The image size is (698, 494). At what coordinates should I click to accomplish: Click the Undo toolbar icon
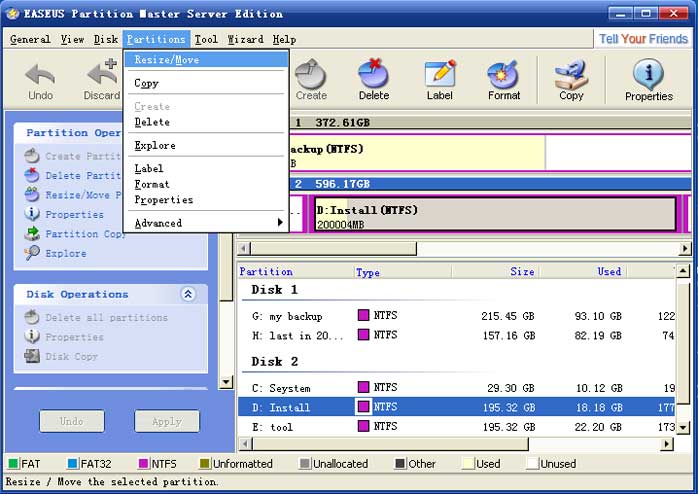pos(40,74)
